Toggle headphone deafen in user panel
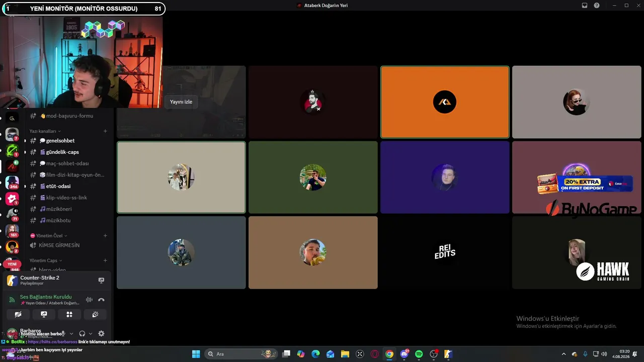 pos(82,333)
